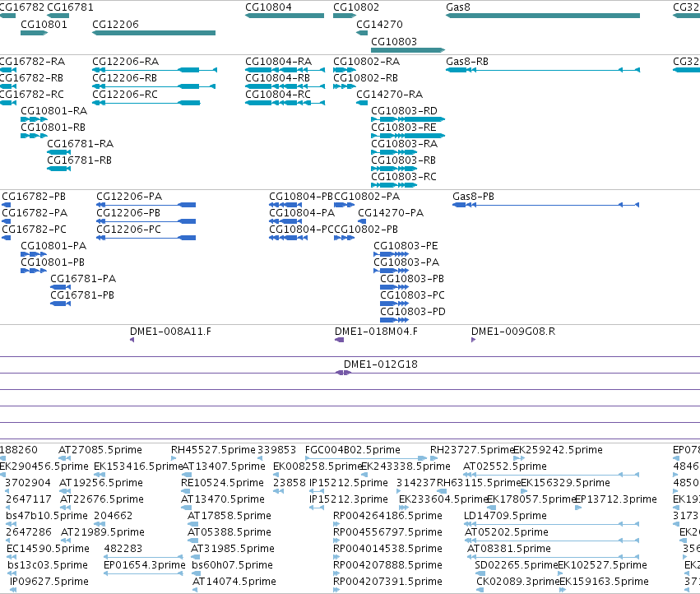This screenshot has width=700, height=594.
Task: Select the Gas8-RB transcript
Action: [x=467, y=62]
